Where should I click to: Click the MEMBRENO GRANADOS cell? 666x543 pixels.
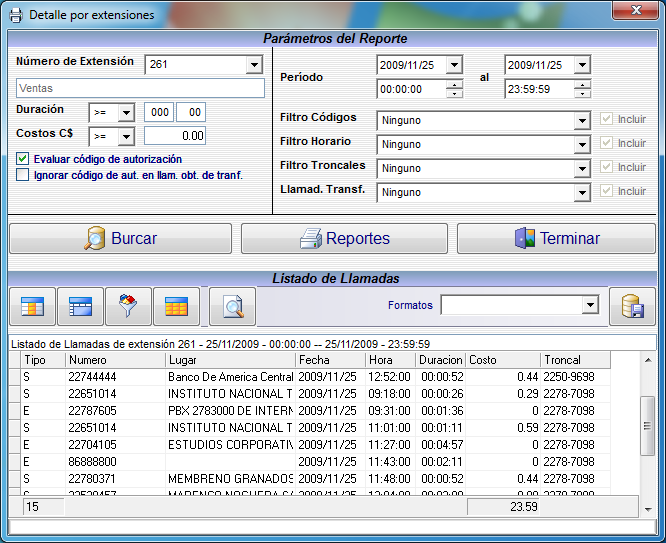[x=230, y=479]
